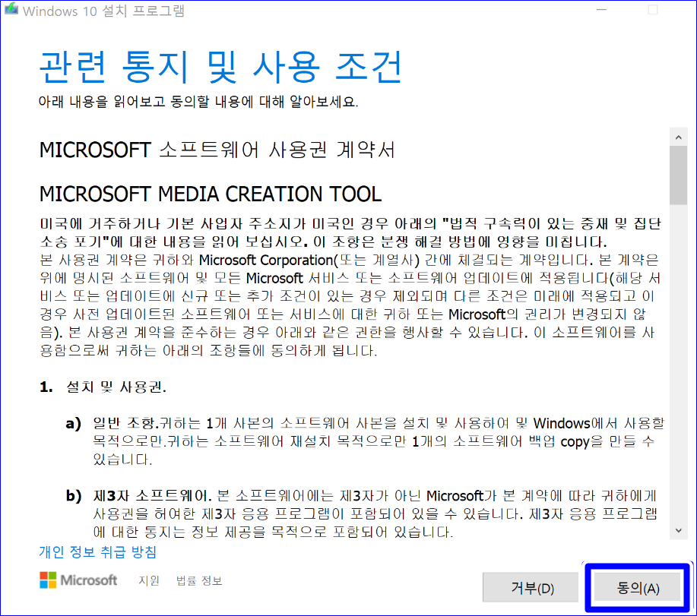Click the license text scrollbar thumb
The image size is (697, 616).
click(678, 175)
